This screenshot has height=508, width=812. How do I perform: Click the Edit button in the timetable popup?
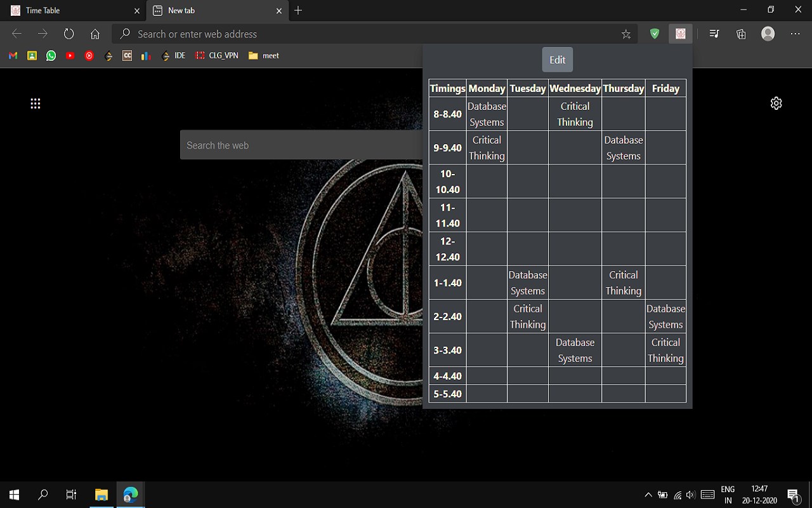pyautogui.click(x=558, y=60)
